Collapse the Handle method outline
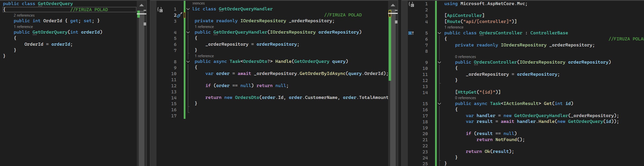 [188, 62]
